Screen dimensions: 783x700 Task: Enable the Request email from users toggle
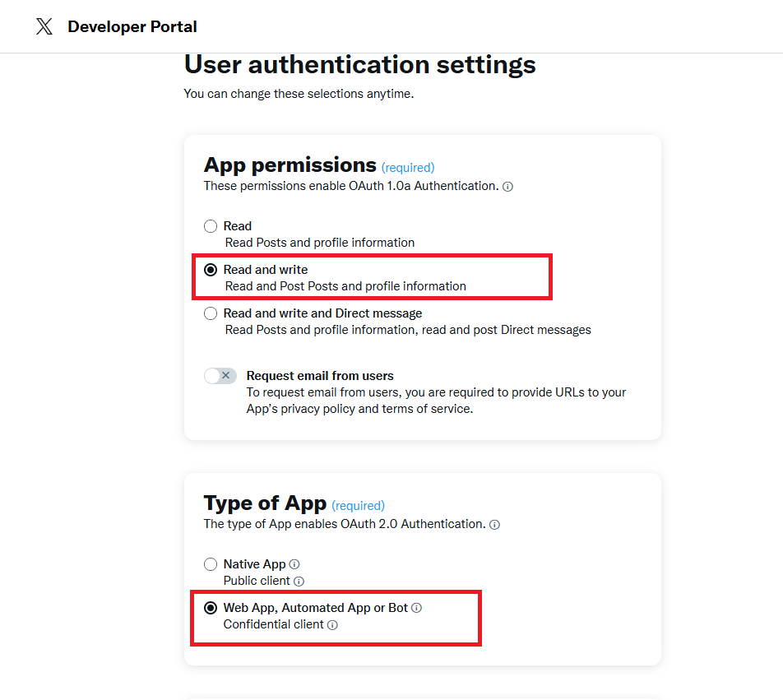coord(220,376)
